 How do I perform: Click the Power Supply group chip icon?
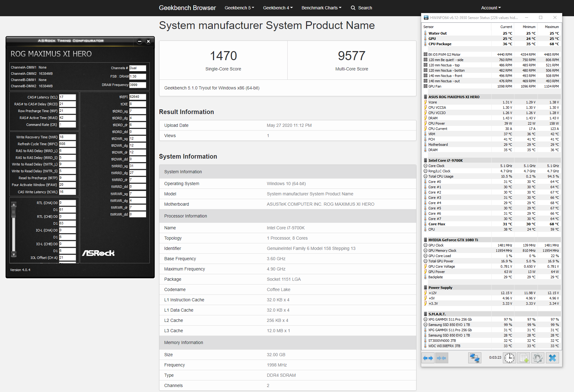point(426,288)
